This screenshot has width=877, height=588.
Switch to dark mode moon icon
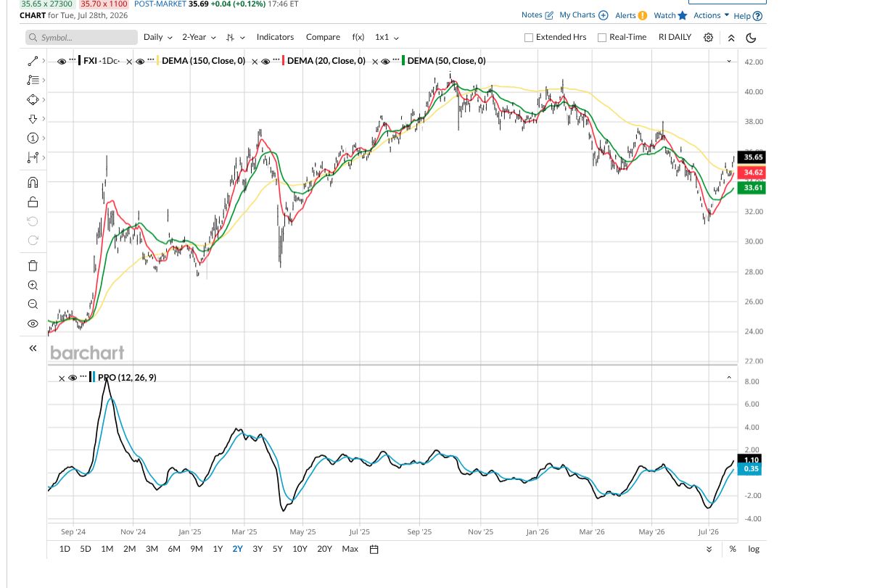point(751,38)
